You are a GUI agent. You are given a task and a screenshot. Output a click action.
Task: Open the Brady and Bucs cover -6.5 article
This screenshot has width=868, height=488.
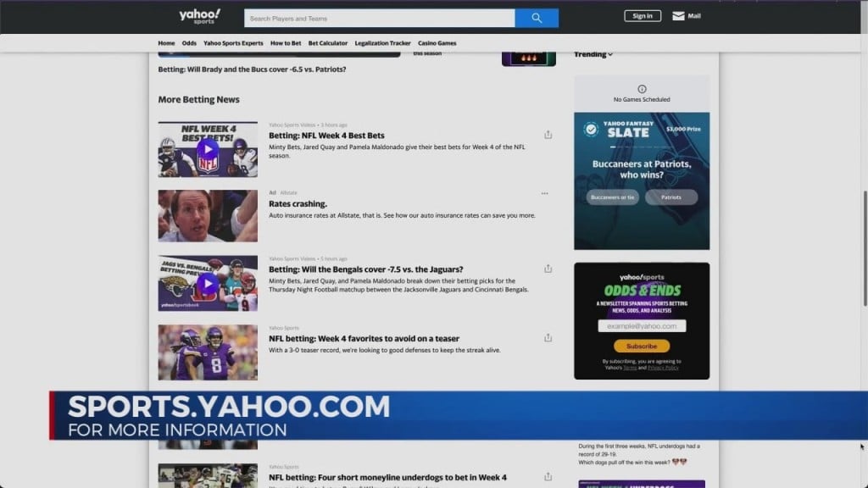click(252, 69)
